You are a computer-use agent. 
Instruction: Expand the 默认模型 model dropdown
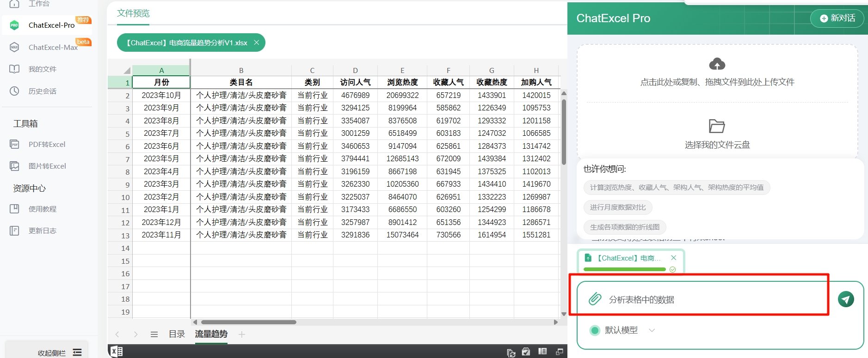coord(651,330)
